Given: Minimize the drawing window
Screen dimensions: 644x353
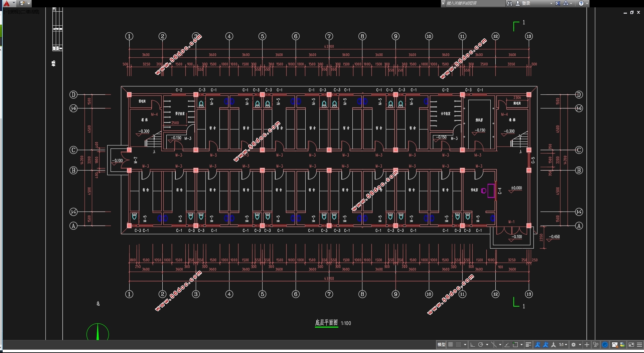Looking at the screenshot, I should click(625, 13).
